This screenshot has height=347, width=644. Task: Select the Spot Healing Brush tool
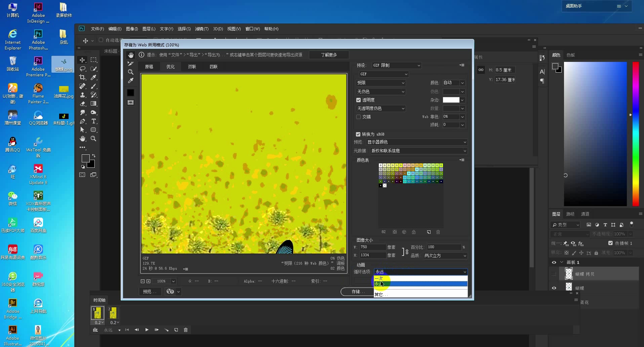pyautogui.click(x=82, y=86)
